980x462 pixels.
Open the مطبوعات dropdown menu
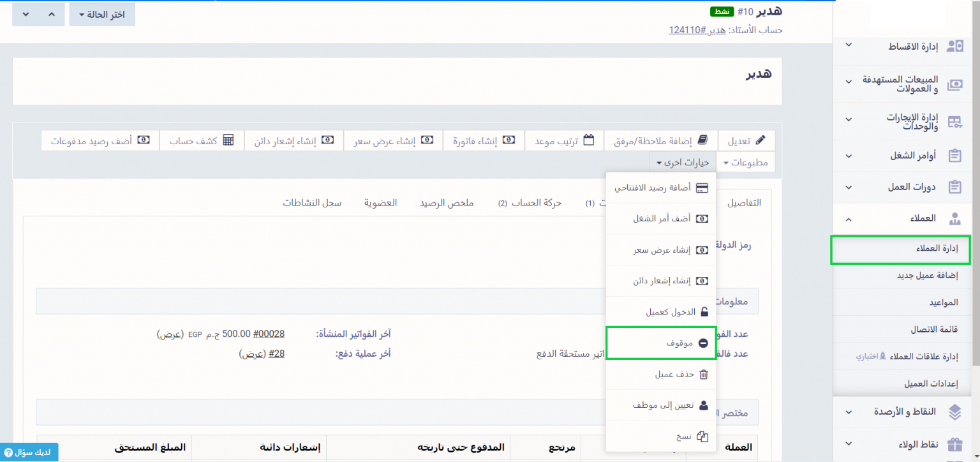[746, 163]
